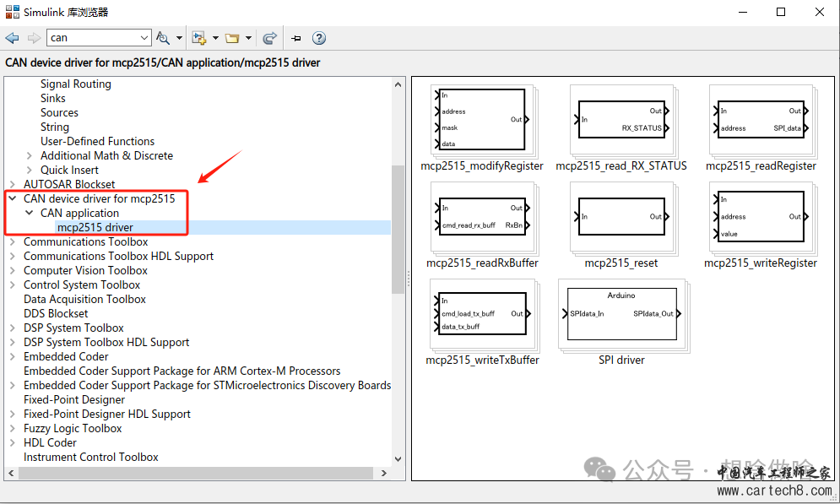Expand the AUTOSAR Blockset node
Screen dimensions: 840x504
pos(13,184)
